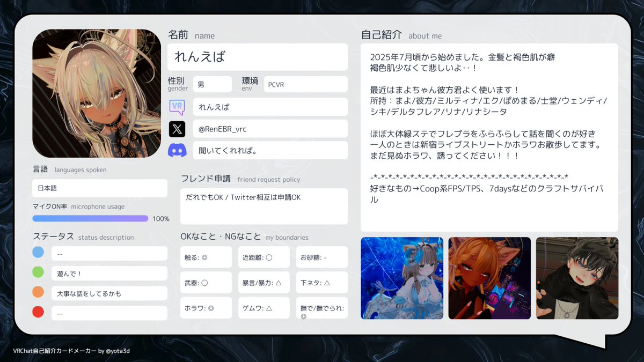Viewport: 644px width, 362px height.
Task: Open the blue underwater avatar photo
Action: pyautogui.click(x=402, y=278)
